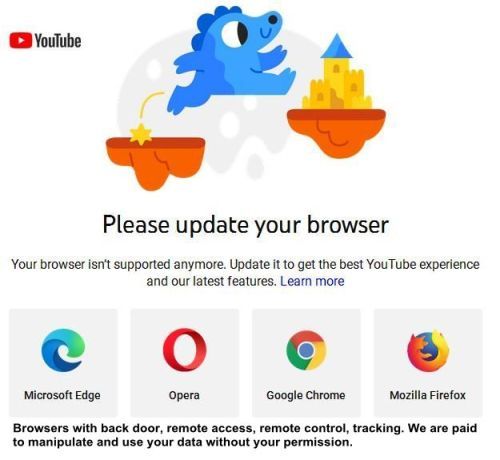The width and height of the screenshot is (500, 460).
Task: Click the yellow star on the island
Action: (x=141, y=134)
